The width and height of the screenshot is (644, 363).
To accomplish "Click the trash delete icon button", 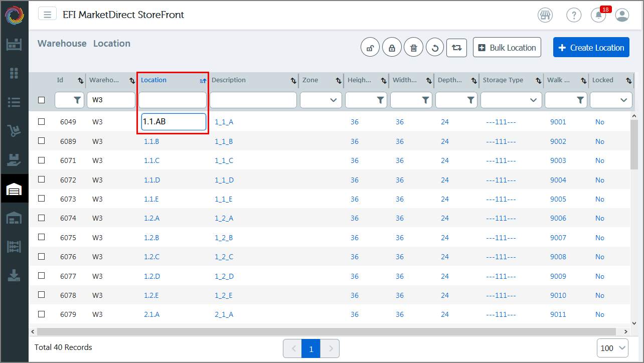I will [413, 48].
